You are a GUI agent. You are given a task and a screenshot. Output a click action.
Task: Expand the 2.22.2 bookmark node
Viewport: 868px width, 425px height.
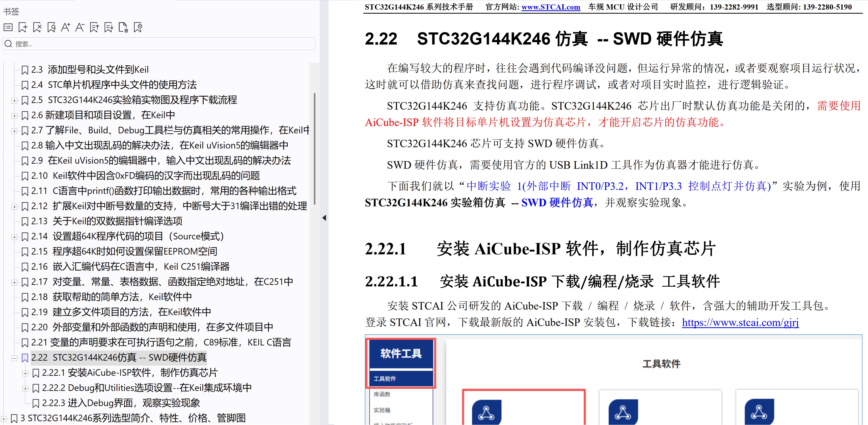(25, 388)
